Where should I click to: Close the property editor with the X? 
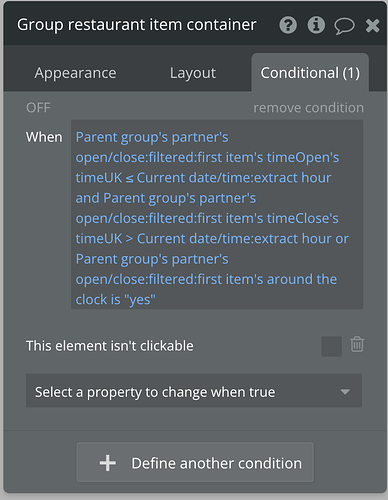pyautogui.click(x=372, y=26)
